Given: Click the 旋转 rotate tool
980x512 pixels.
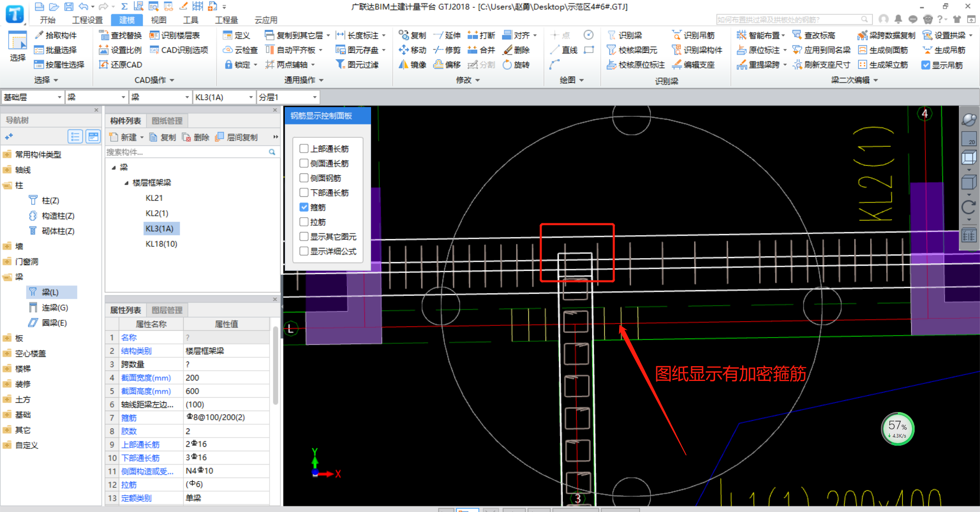Looking at the screenshot, I should point(516,65).
